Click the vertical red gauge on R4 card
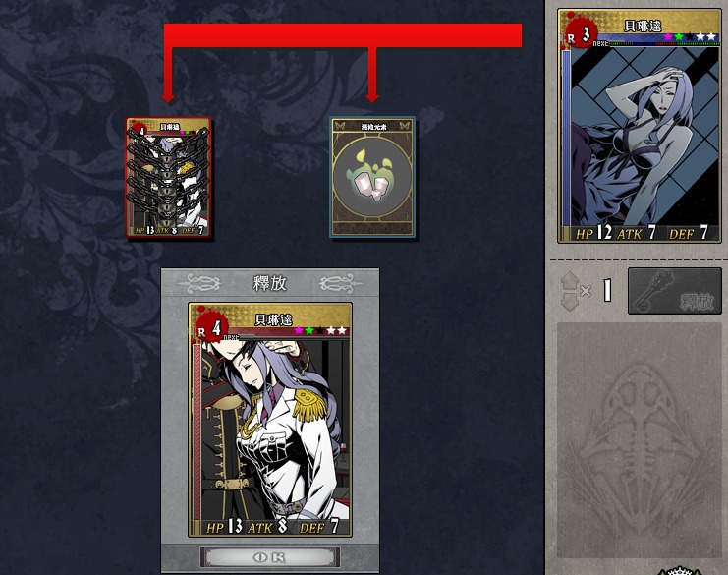The width and height of the screenshot is (728, 575). 197,431
